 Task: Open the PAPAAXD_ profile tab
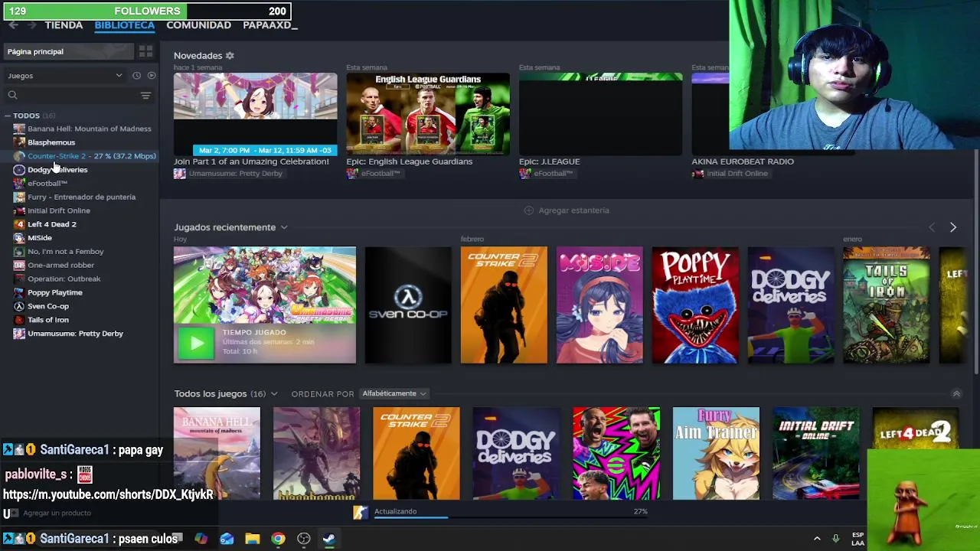270,25
